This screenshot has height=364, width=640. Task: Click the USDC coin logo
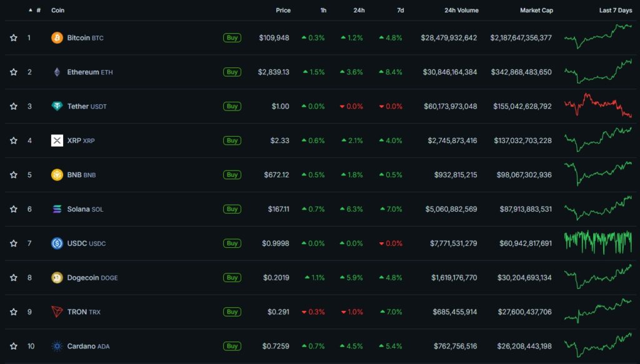pyautogui.click(x=57, y=243)
